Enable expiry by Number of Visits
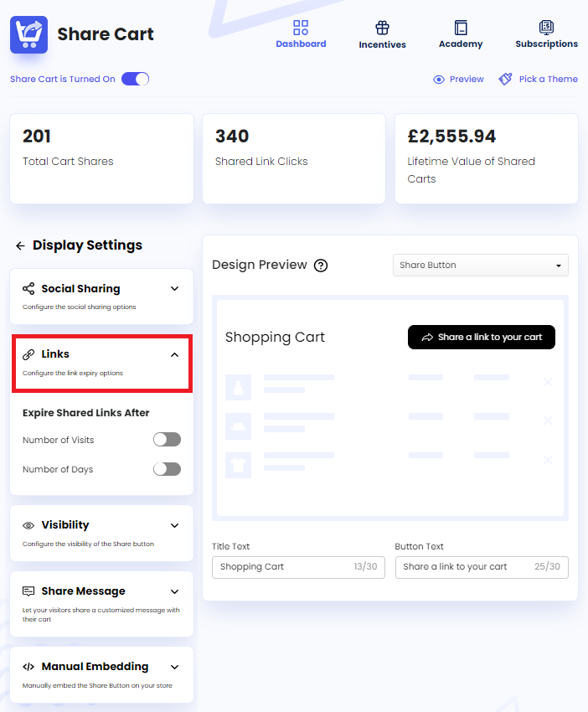 (167, 439)
